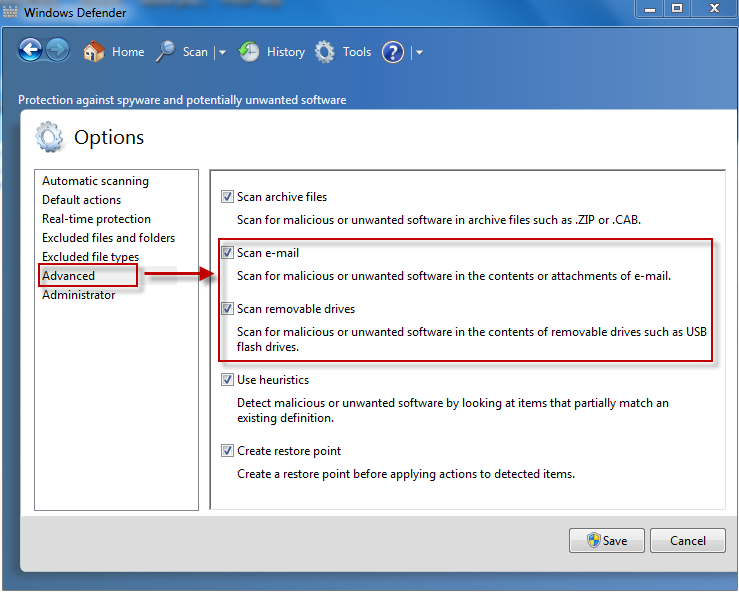Minimize the Windows Defender window
This screenshot has width=739, height=592.
point(650,8)
